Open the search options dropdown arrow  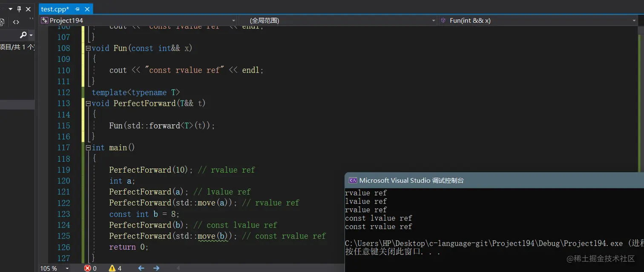pos(31,35)
